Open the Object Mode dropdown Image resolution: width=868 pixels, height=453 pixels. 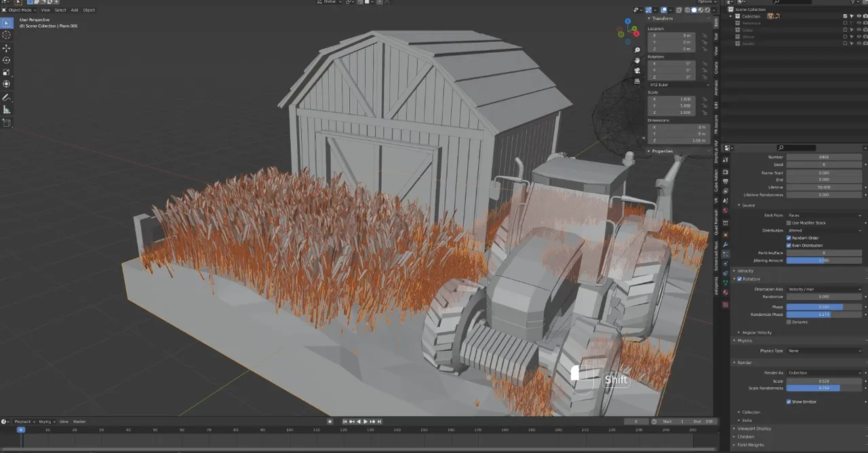(19, 10)
